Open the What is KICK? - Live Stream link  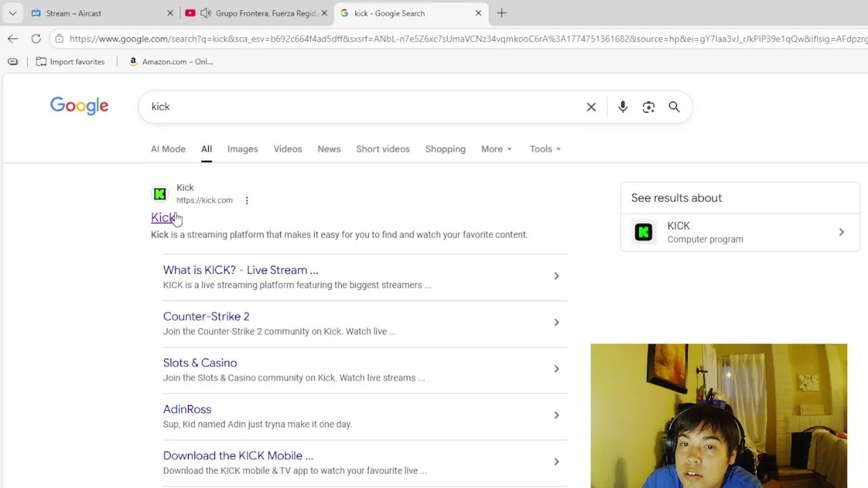tap(241, 270)
